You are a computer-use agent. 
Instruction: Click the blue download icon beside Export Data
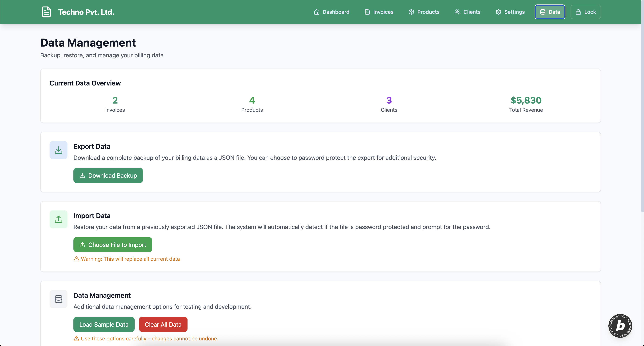pos(58,150)
